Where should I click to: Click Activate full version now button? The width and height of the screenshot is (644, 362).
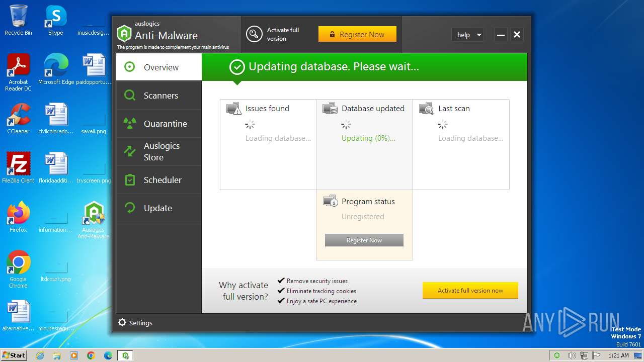(x=470, y=291)
